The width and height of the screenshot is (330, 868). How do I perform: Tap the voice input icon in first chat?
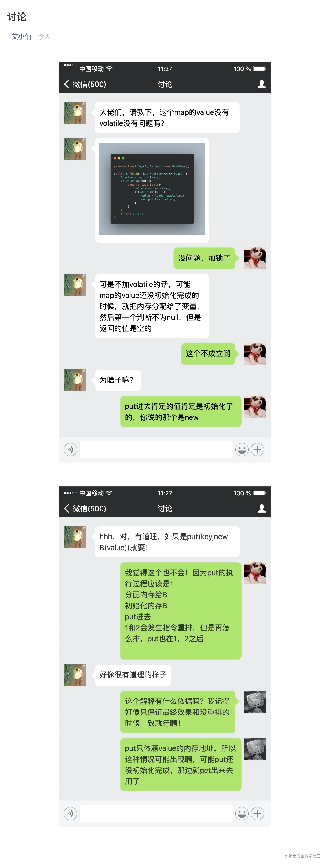(70, 449)
